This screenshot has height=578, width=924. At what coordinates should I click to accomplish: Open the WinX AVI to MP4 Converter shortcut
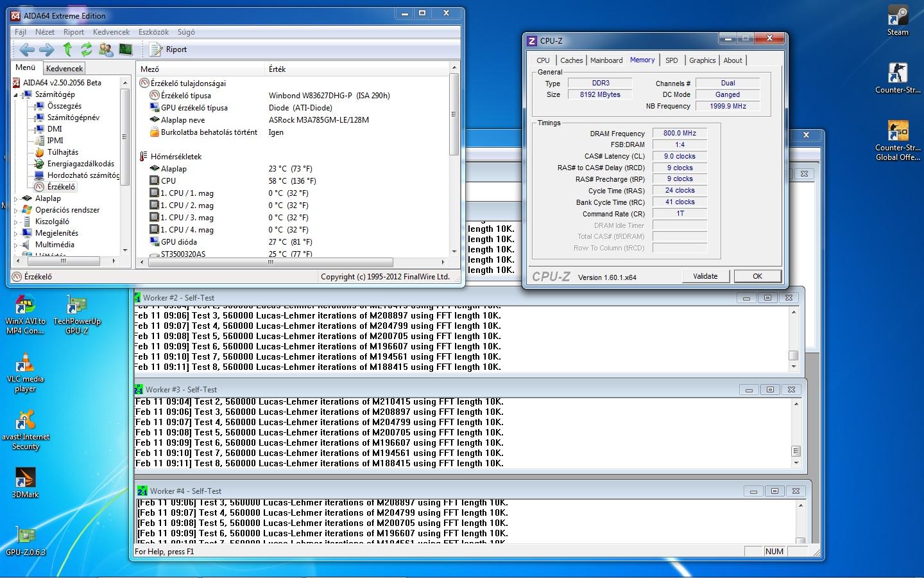pyautogui.click(x=25, y=315)
